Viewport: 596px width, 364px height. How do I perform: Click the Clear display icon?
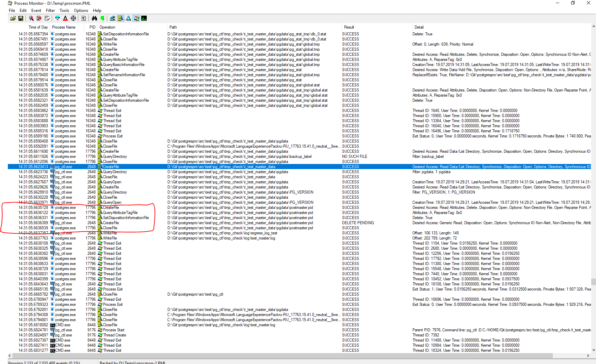[x=47, y=18]
